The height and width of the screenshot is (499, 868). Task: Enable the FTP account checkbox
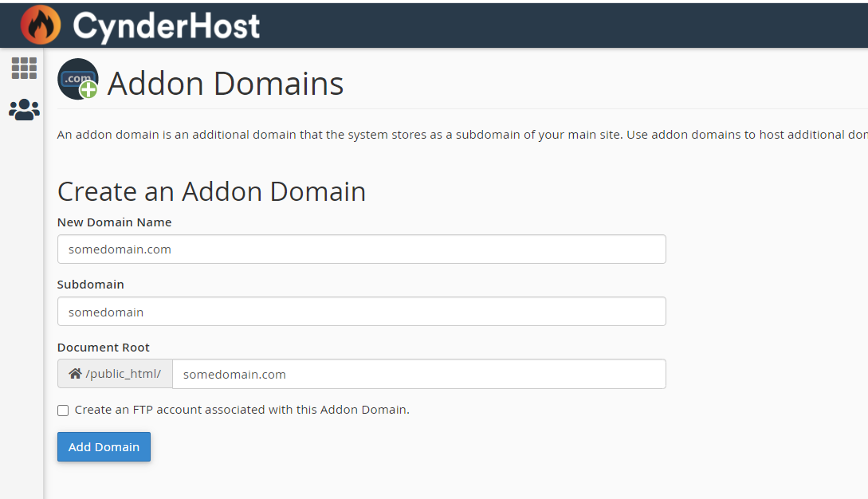tap(63, 411)
